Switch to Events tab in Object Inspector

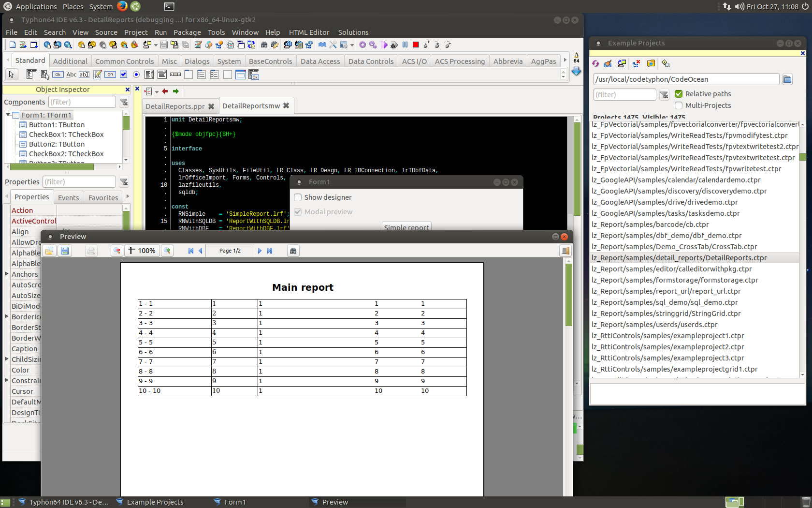point(68,197)
